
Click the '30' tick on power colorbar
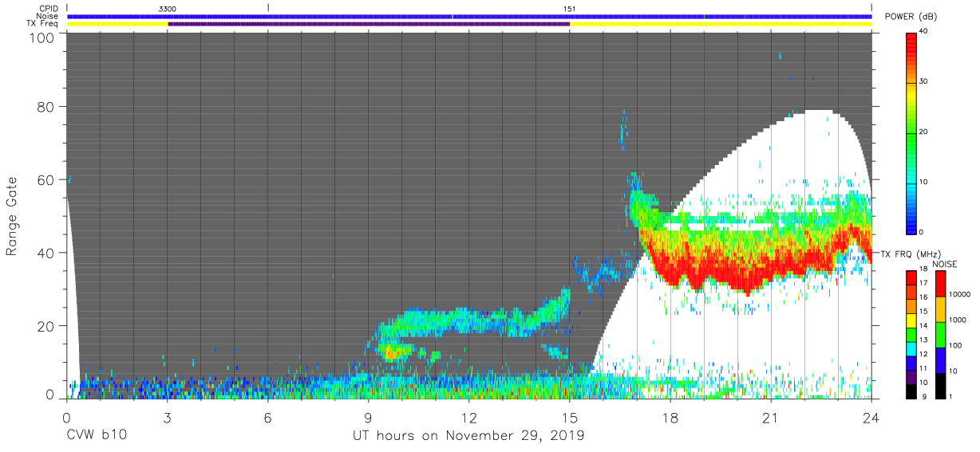(924, 82)
